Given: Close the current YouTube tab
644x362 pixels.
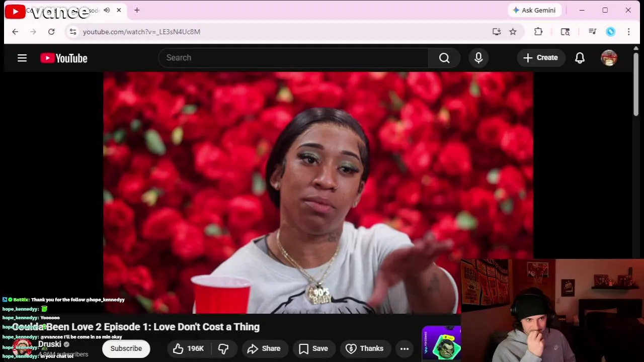Looking at the screenshot, I should click(x=119, y=10).
